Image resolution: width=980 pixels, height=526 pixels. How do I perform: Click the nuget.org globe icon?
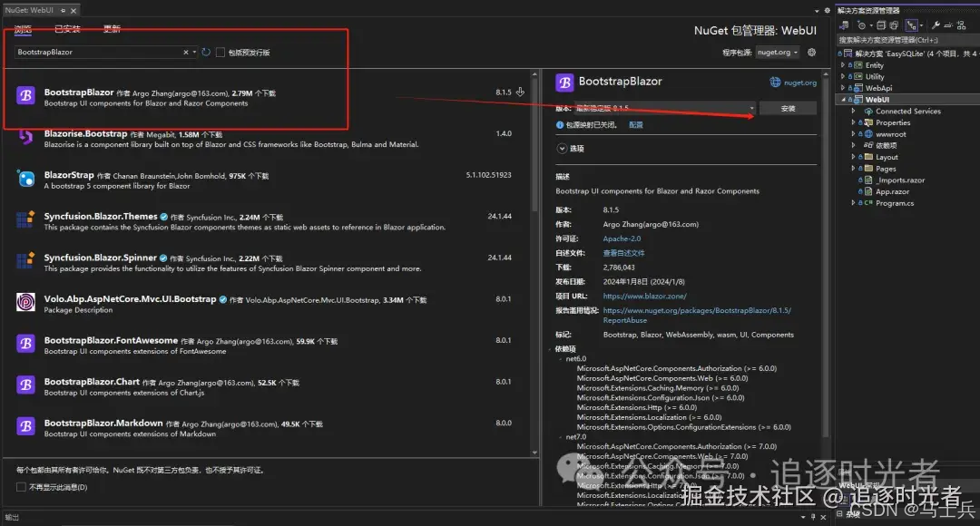click(775, 83)
